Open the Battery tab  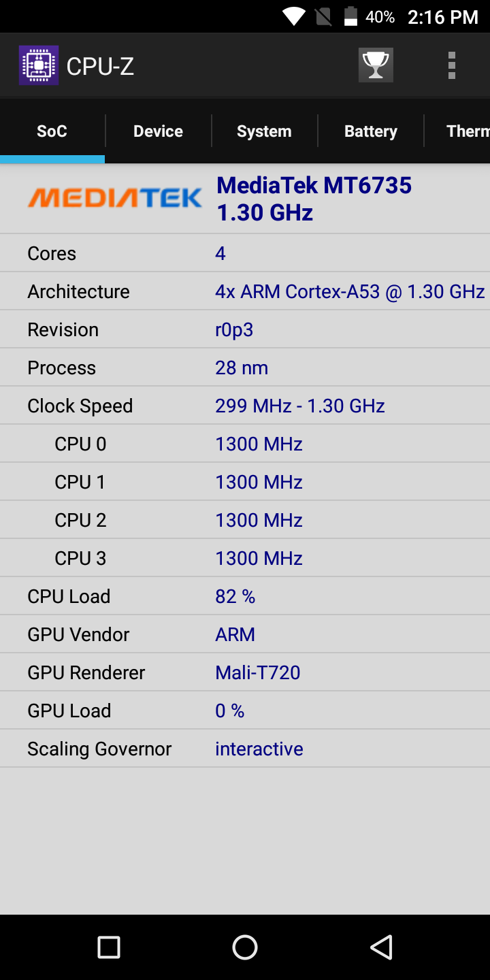370,131
